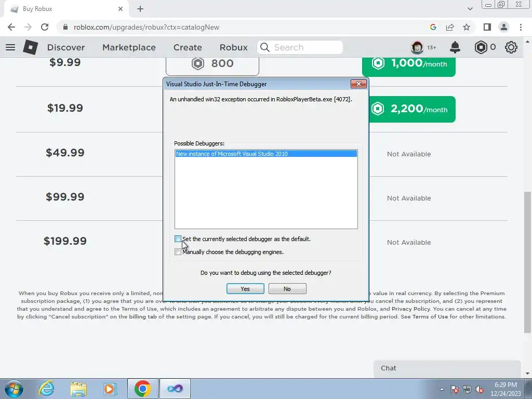Open the Chat panel

point(447,368)
